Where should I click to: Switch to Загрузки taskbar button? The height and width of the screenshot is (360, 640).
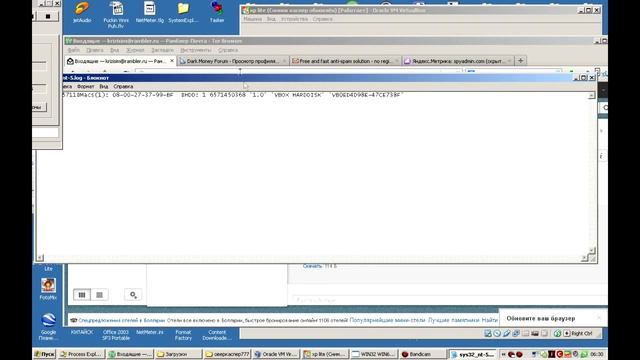178,354
